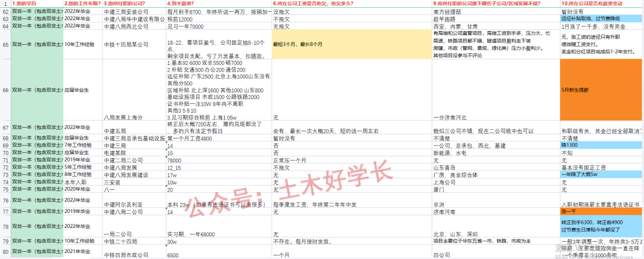Click the cell "中建二局二公司"
The width and height of the screenshot is (644, 259).
coord(134,160)
